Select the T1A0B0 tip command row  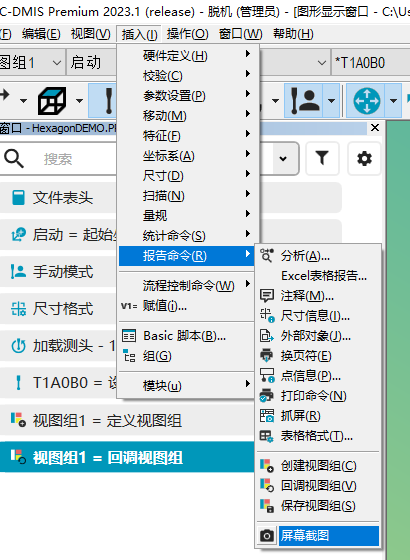59,383
